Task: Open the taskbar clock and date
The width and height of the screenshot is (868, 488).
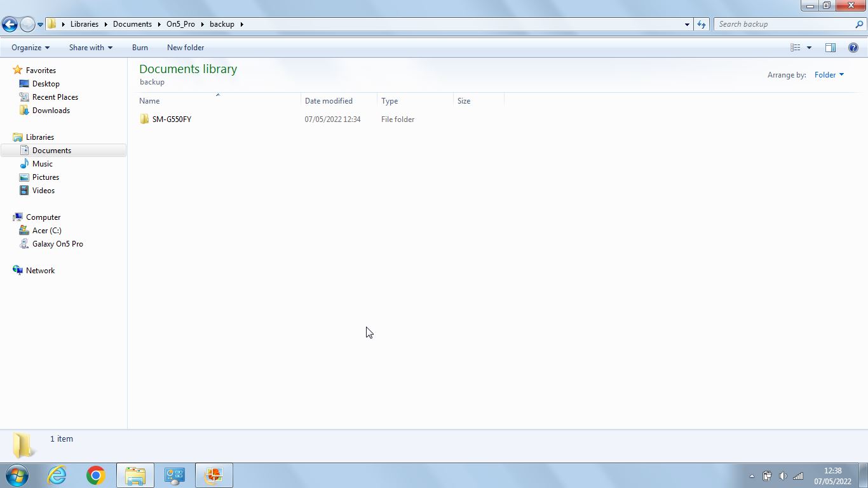Action: coord(832,476)
